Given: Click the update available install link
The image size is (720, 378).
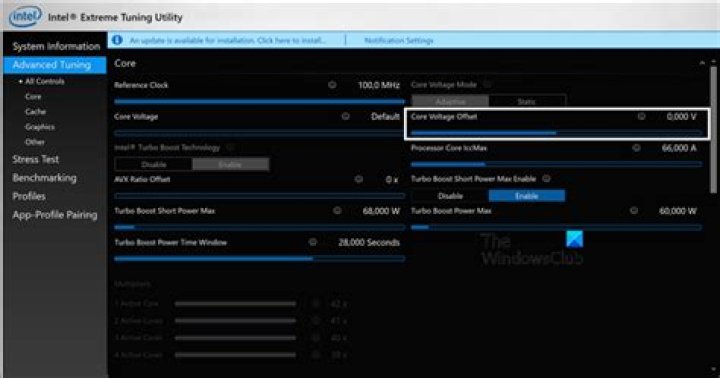Looking at the screenshot, I should point(228,40).
